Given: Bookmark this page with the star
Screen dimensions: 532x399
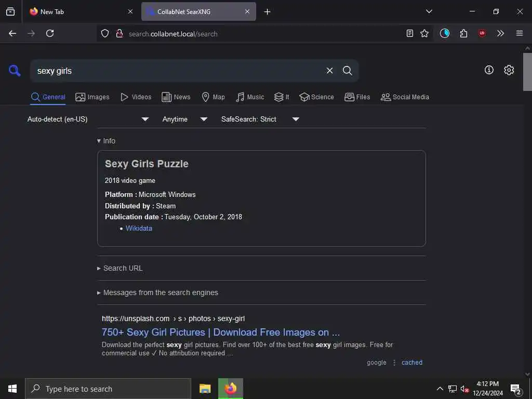Looking at the screenshot, I should coord(424,33).
